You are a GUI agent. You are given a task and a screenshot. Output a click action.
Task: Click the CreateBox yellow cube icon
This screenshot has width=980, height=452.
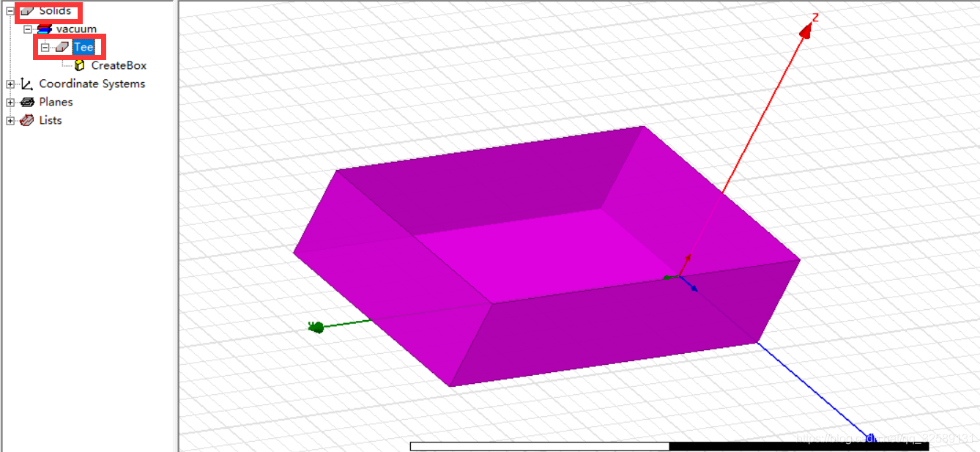(80, 65)
